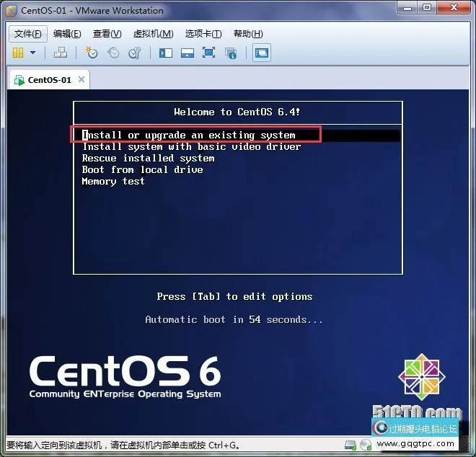This screenshot has height=457, width=476.
Task: Toggle the library sidebar view icon
Action: pos(165,53)
